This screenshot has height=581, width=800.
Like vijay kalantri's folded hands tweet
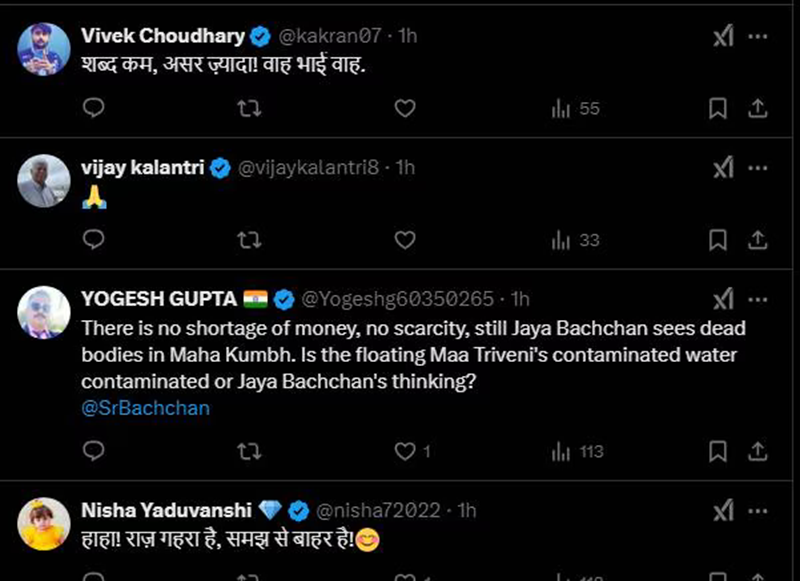point(404,240)
